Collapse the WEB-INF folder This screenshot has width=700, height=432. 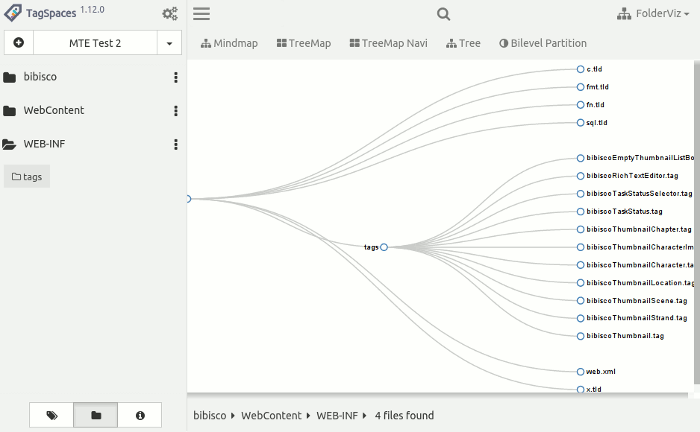coord(33,144)
